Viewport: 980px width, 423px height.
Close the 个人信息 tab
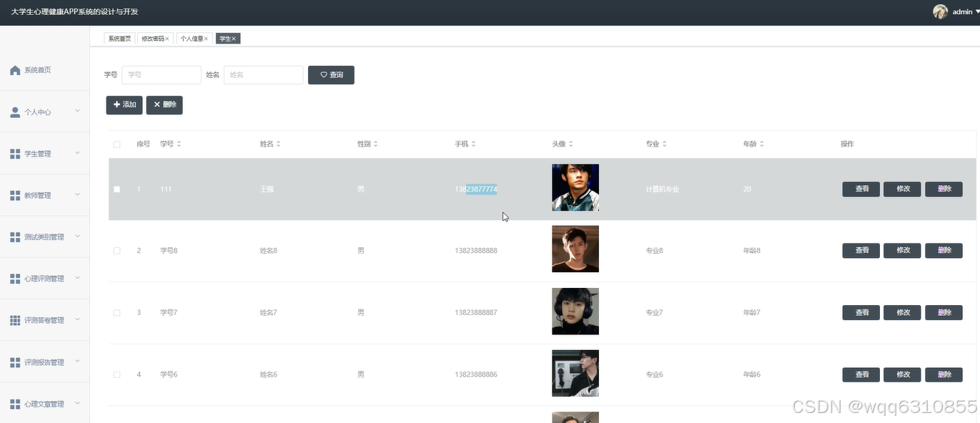point(207,39)
